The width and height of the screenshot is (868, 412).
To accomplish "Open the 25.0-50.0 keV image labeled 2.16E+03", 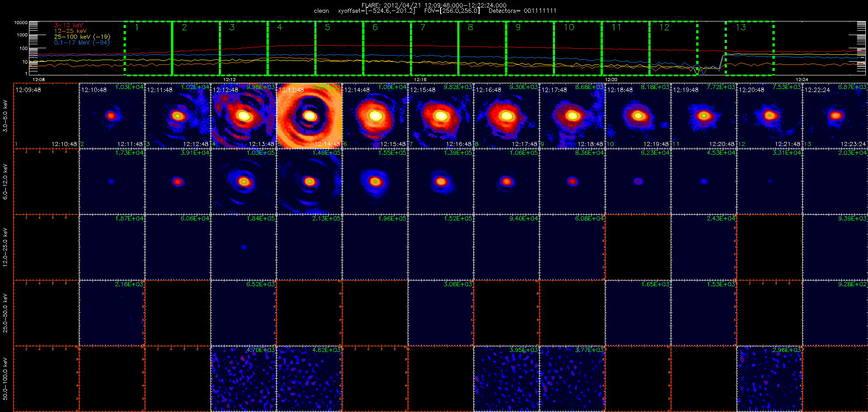I will (112, 313).
